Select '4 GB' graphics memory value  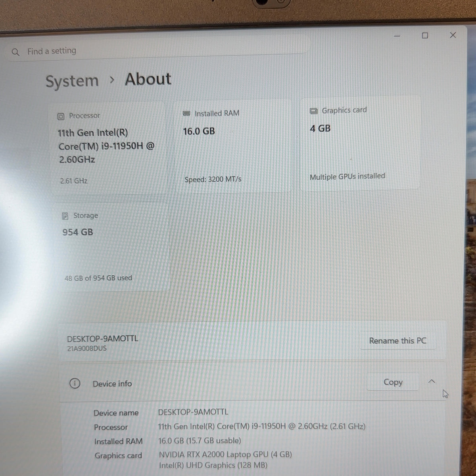point(320,129)
